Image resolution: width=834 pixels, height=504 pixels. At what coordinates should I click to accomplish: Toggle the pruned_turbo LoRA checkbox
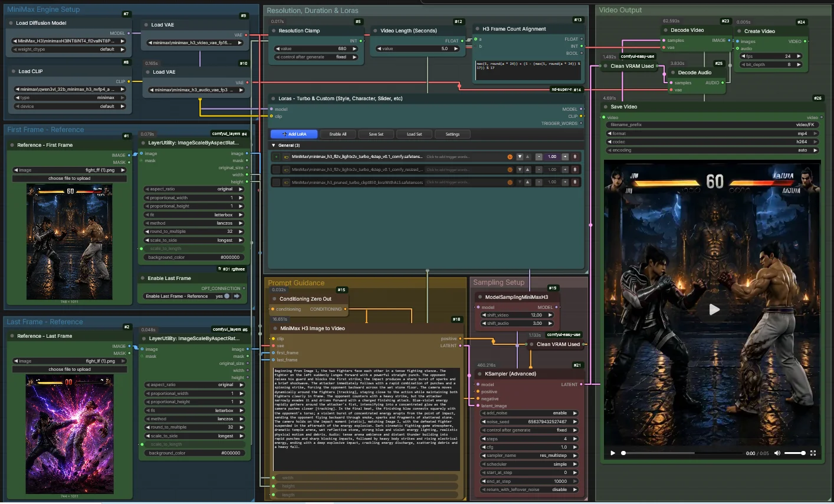(276, 183)
